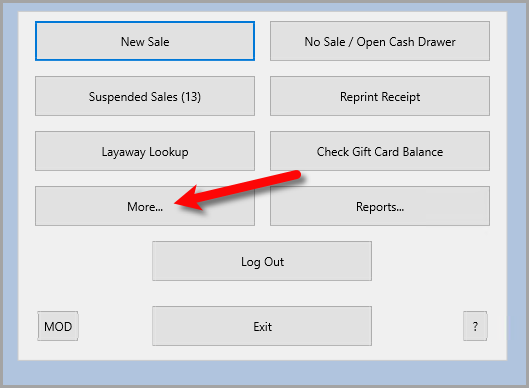Select Check Gift Card Balance

point(380,151)
